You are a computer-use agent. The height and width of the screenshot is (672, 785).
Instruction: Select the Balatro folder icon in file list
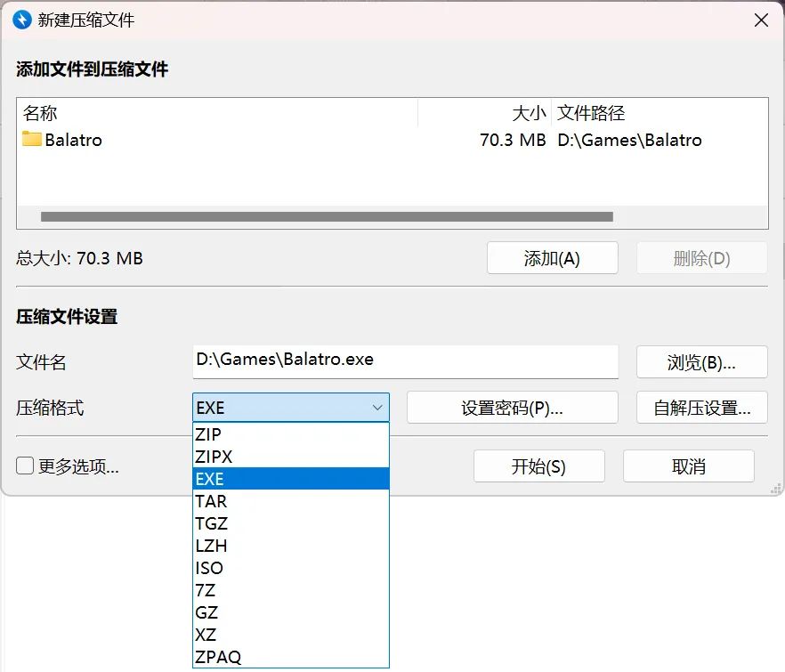31,139
